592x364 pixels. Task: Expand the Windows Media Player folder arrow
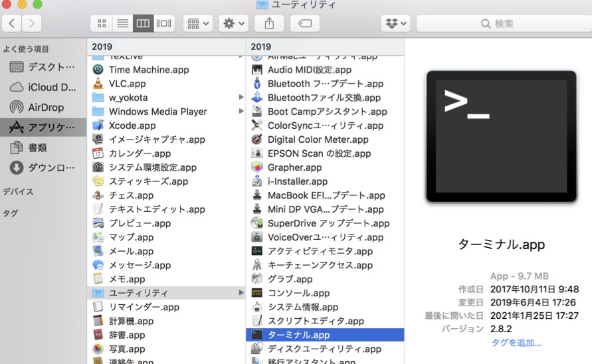(x=241, y=111)
